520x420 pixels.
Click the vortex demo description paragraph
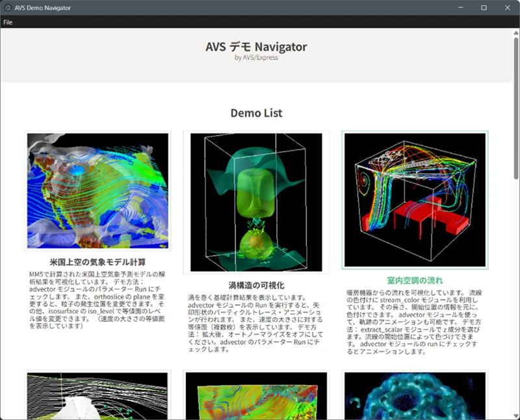255,323
